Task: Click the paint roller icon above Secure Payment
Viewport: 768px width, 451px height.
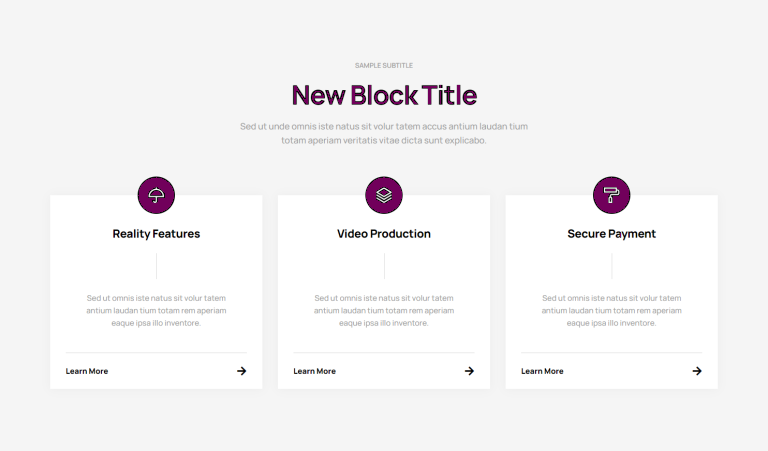Action: tap(612, 195)
